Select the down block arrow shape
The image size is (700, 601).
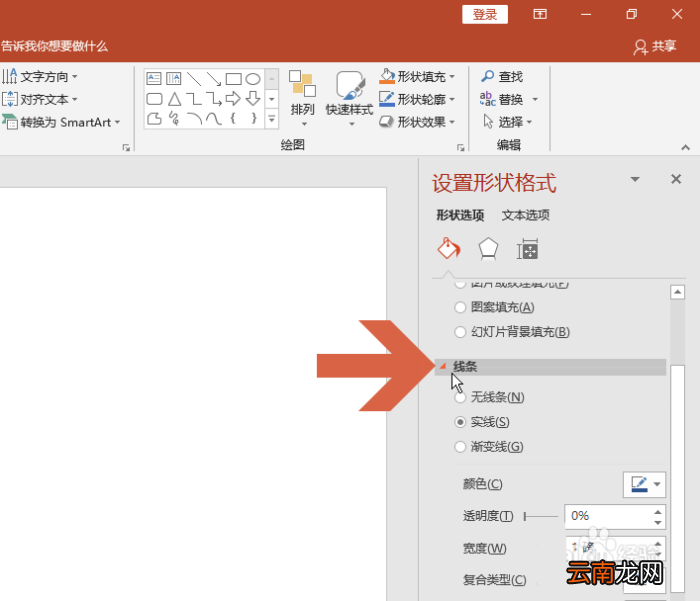pyautogui.click(x=253, y=99)
